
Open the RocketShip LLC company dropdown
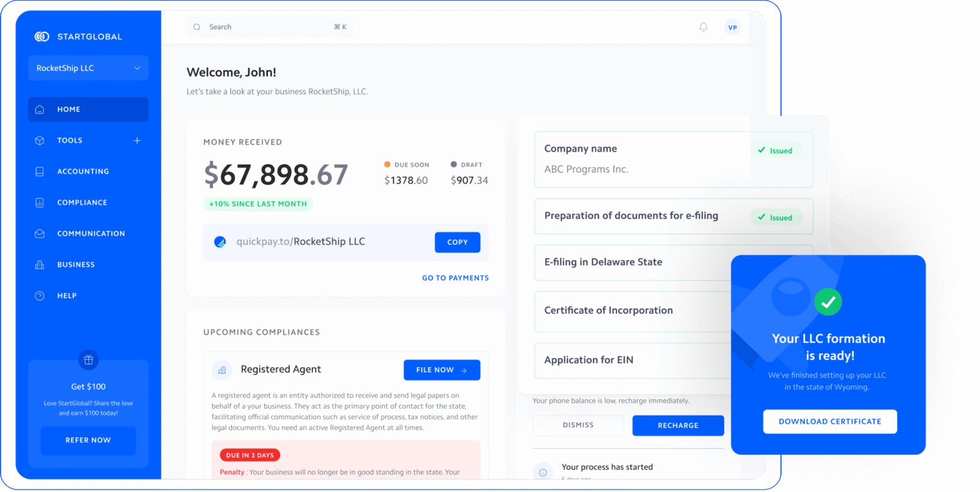coord(88,68)
